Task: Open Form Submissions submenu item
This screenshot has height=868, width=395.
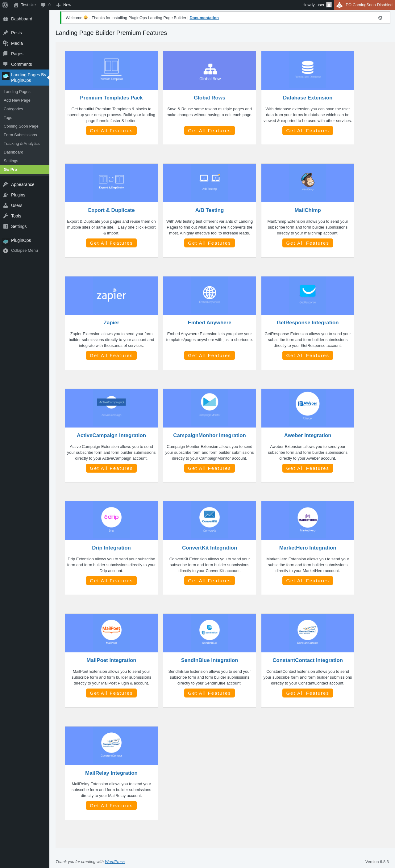Action: click(x=20, y=135)
